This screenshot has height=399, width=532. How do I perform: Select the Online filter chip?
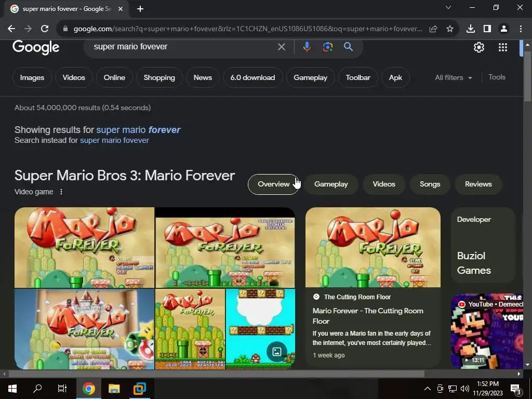tap(114, 77)
